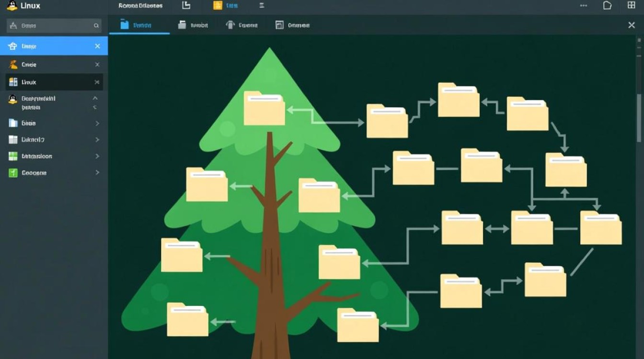The width and height of the screenshot is (644, 359).
Task: Switch to the first blue-highlighted tab
Action: click(139, 24)
